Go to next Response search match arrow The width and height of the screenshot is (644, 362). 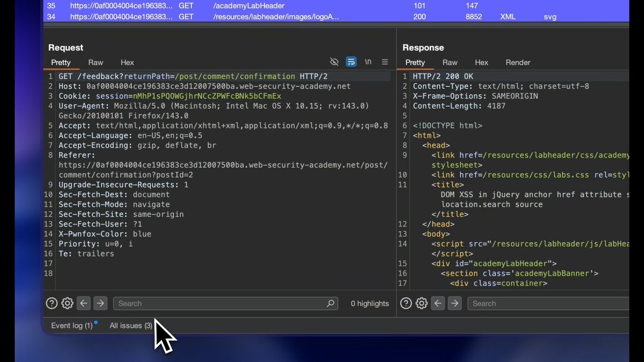pyautogui.click(x=455, y=304)
